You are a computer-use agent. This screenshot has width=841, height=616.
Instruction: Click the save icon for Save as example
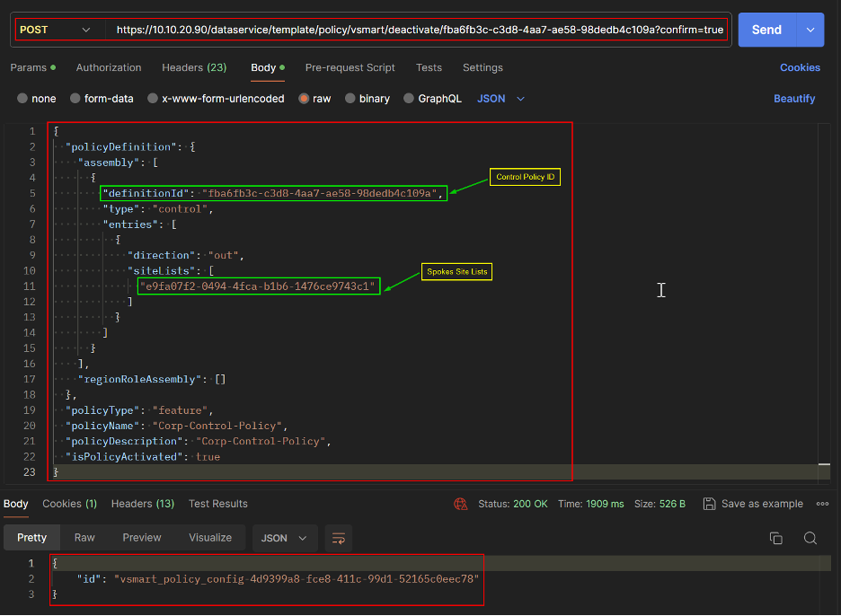tap(709, 504)
